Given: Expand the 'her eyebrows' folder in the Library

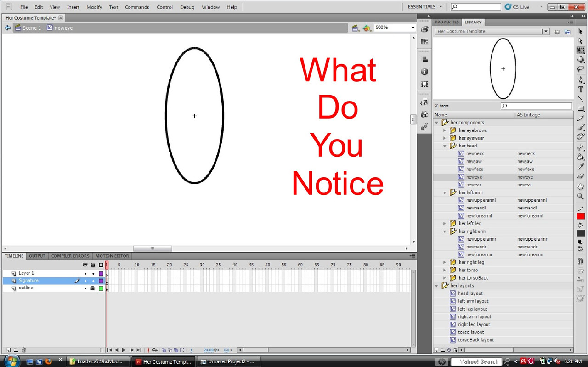Looking at the screenshot, I should point(444,130).
